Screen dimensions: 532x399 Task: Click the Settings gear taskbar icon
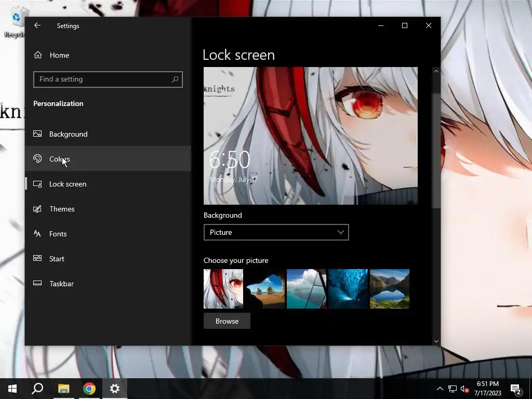(115, 389)
